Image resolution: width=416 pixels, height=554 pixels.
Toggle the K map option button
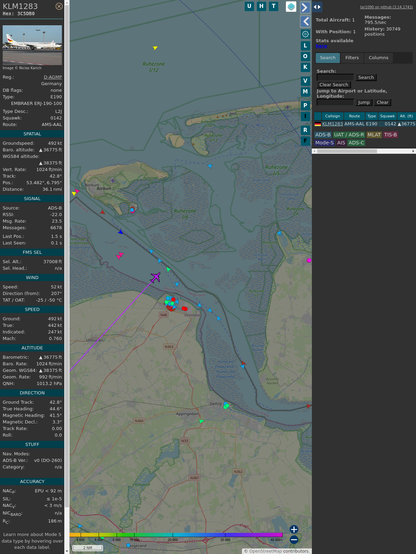coord(305,67)
